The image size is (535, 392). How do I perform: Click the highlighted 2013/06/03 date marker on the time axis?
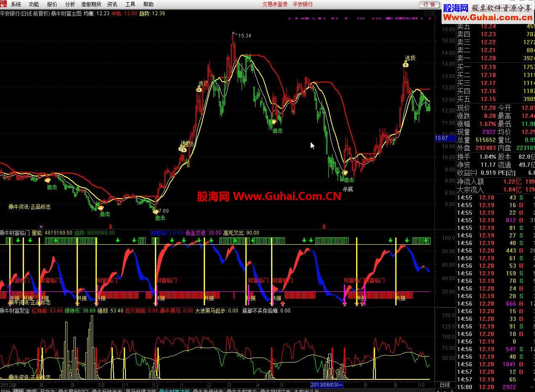(327, 385)
